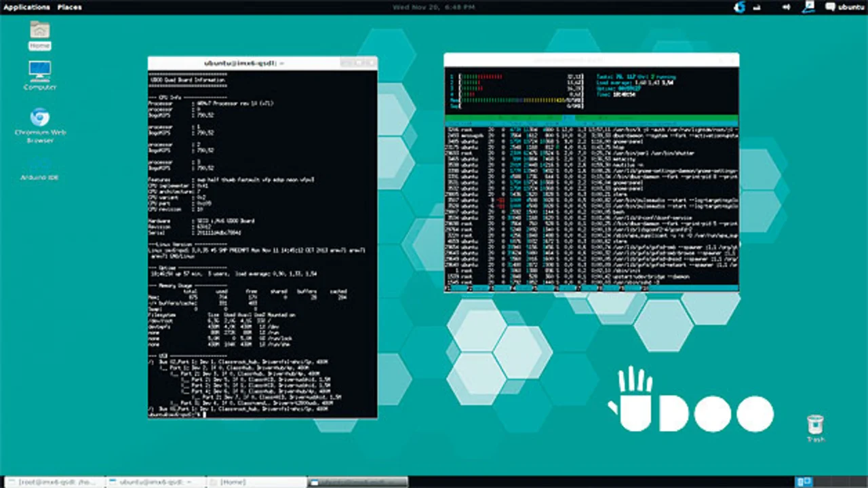
Task: Click the volume speaker icon in top panel
Action: click(786, 7)
